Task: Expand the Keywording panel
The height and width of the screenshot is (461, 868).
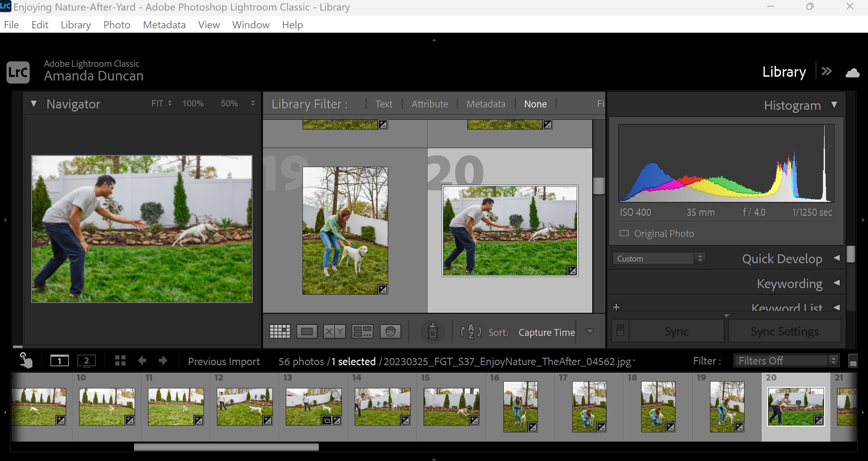Action: 836,283
